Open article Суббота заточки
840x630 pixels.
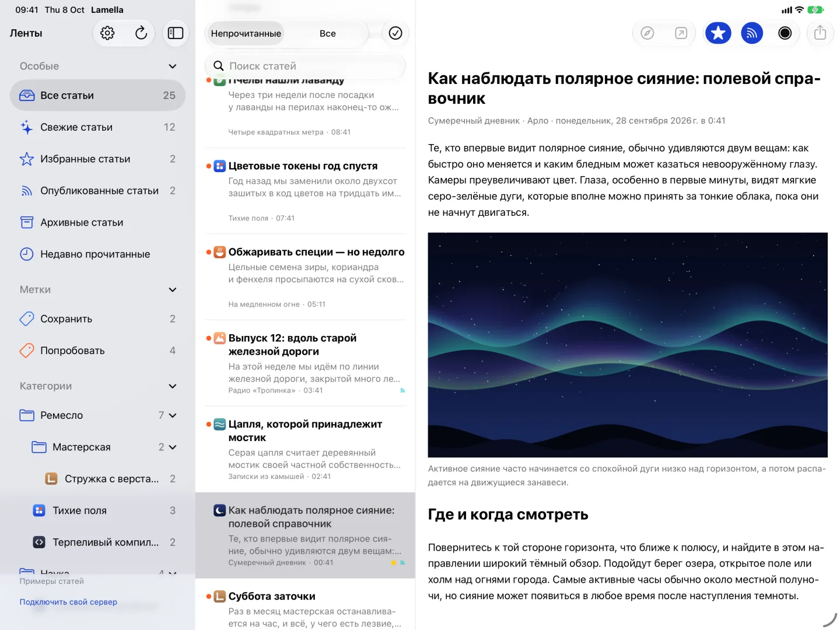click(306, 604)
